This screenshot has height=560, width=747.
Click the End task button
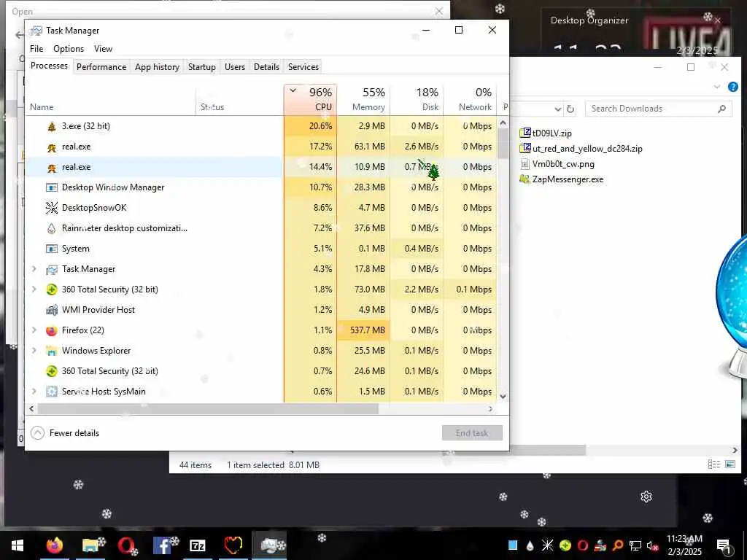pyautogui.click(x=472, y=433)
